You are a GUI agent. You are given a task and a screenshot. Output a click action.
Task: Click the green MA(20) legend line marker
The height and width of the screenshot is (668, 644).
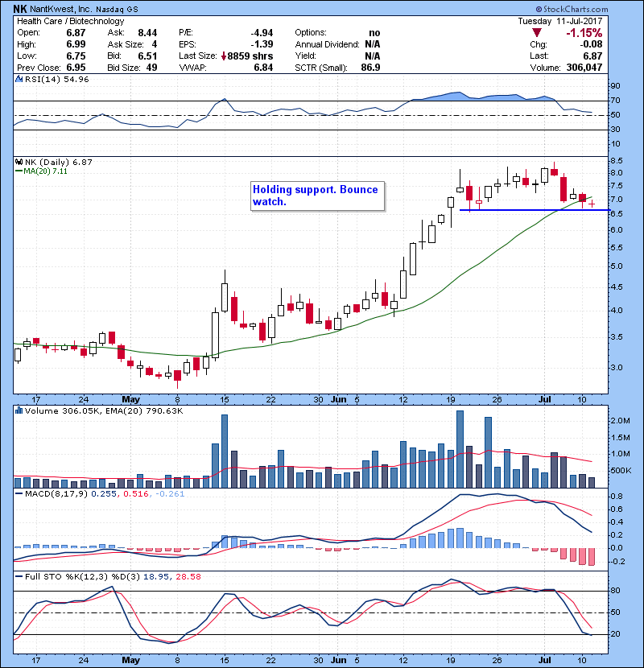19,171
